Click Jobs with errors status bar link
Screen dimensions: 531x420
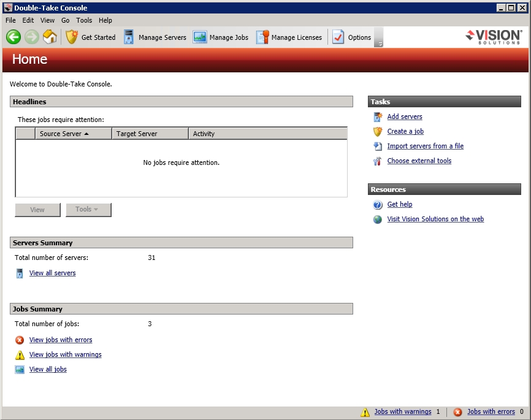point(491,411)
